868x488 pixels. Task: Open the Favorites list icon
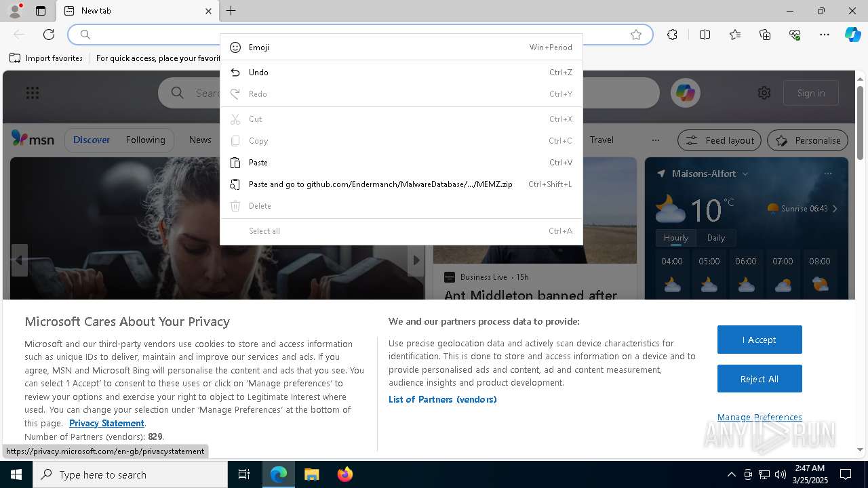(735, 35)
